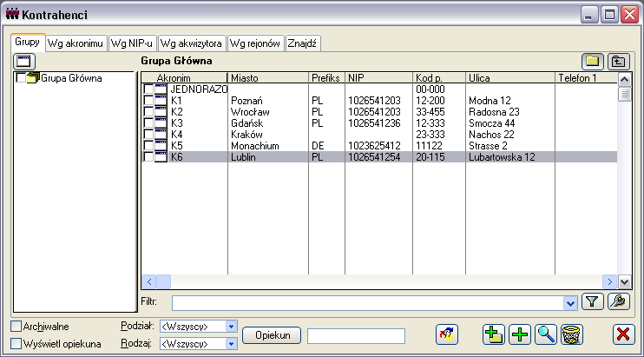Open the Rodzaj dropdown

(231, 344)
